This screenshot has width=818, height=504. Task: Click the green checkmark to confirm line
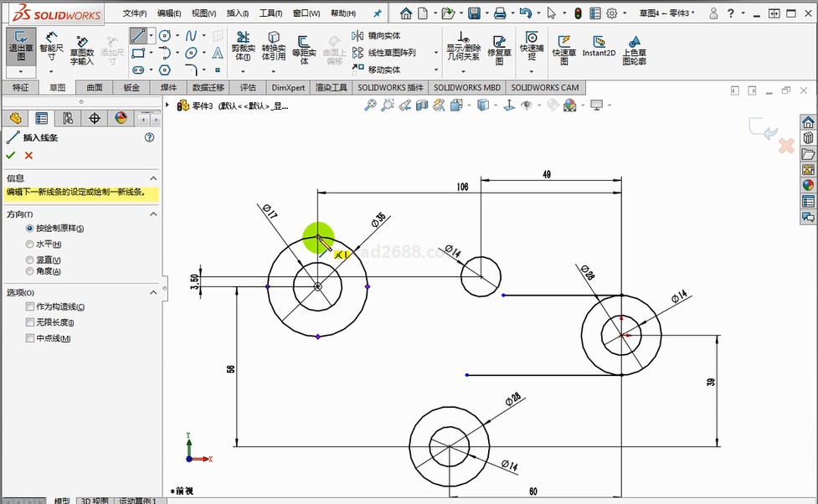click(x=11, y=156)
